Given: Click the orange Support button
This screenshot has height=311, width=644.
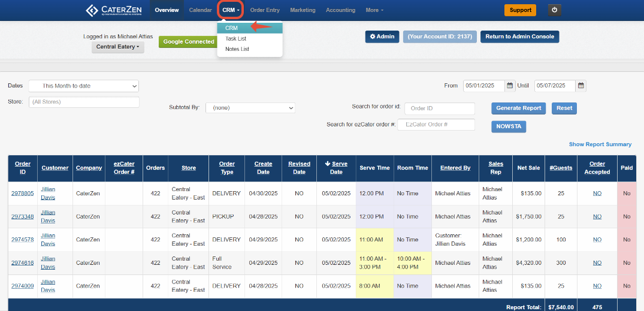Looking at the screenshot, I should click(x=521, y=10).
